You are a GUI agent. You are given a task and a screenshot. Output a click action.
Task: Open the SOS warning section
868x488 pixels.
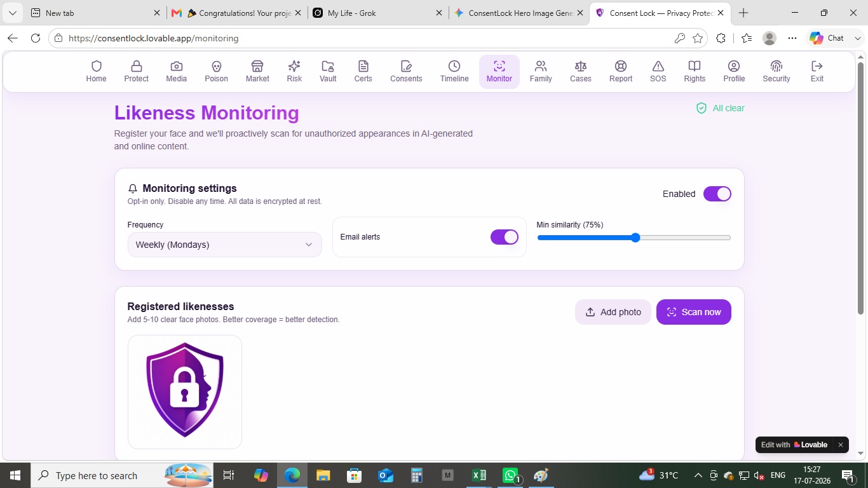658,71
